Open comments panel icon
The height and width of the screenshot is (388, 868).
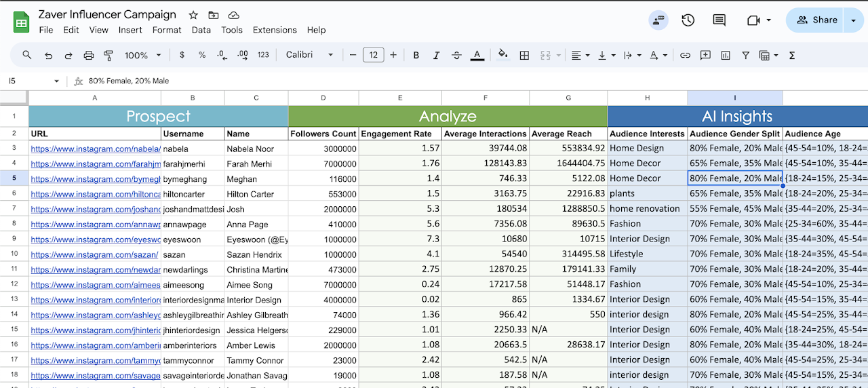[719, 20]
